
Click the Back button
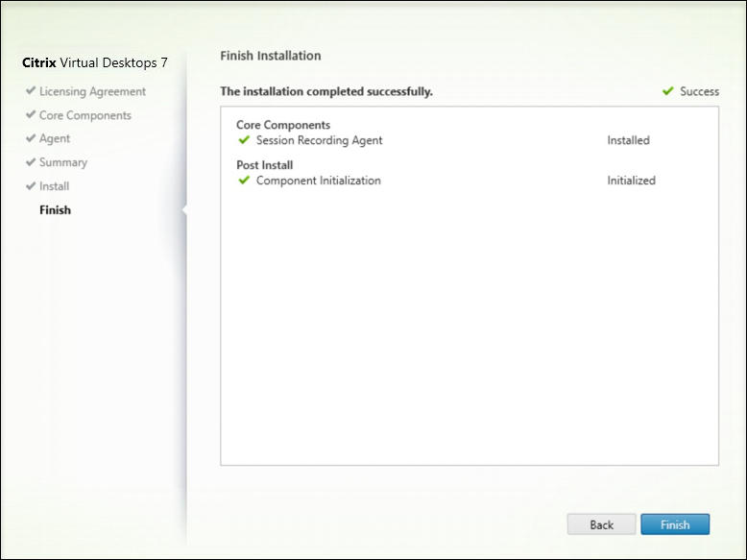[x=601, y=524]
